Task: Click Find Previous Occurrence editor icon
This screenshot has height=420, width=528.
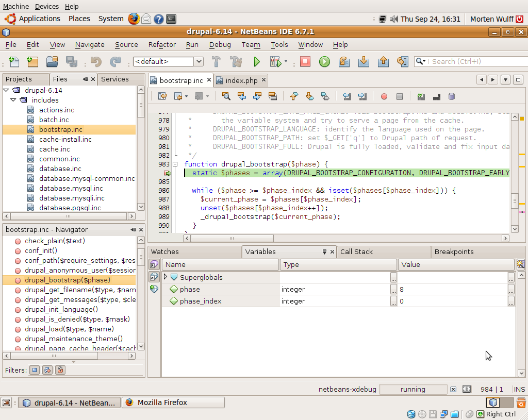Action: 242,96
